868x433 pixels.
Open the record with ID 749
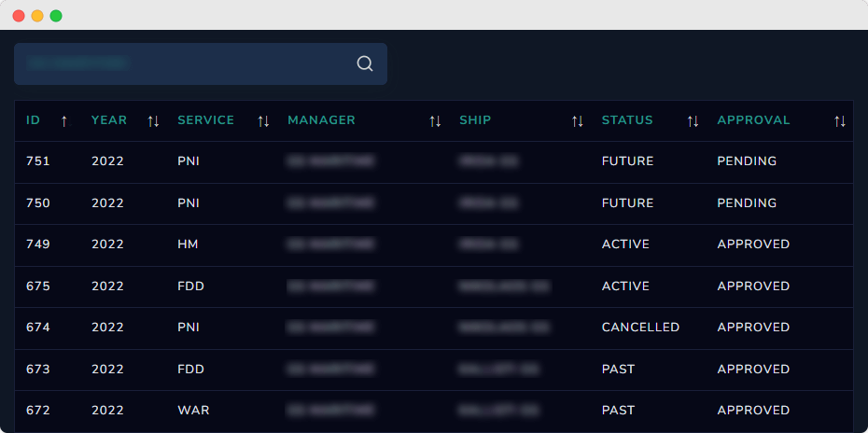[x=38, y=244]
